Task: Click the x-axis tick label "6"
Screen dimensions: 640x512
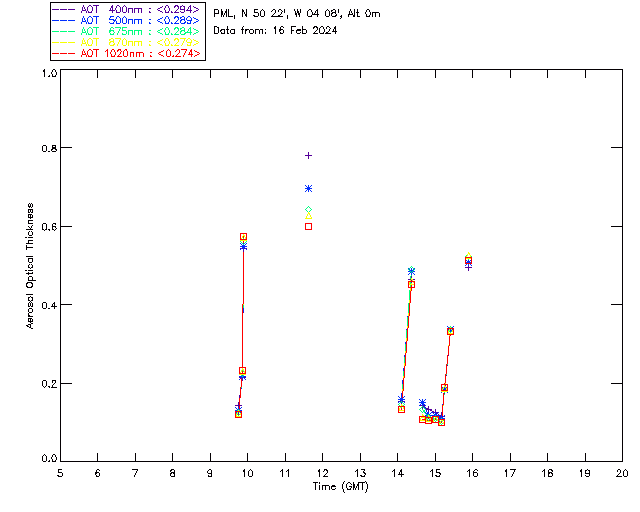Action: (x=98, y=473)
